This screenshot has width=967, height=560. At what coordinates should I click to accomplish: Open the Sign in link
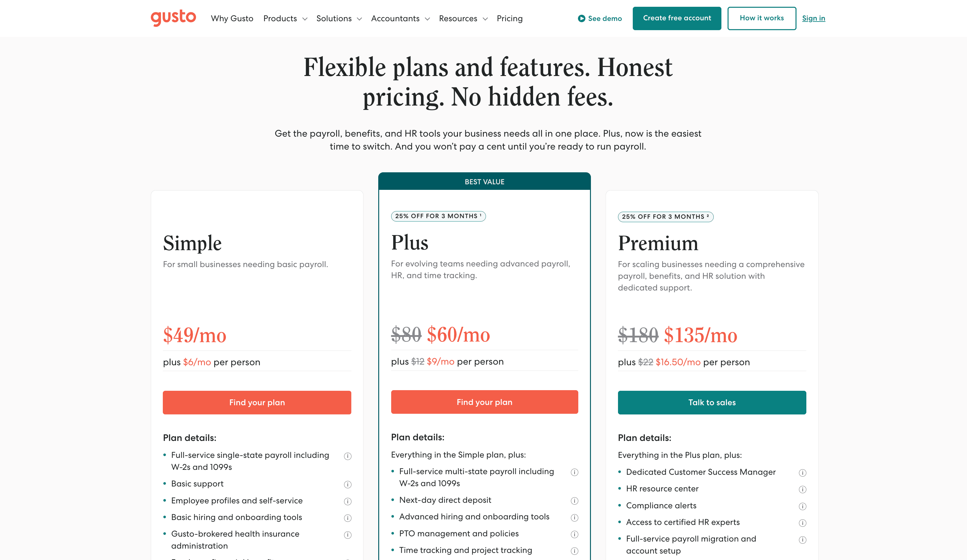[813, 18]
